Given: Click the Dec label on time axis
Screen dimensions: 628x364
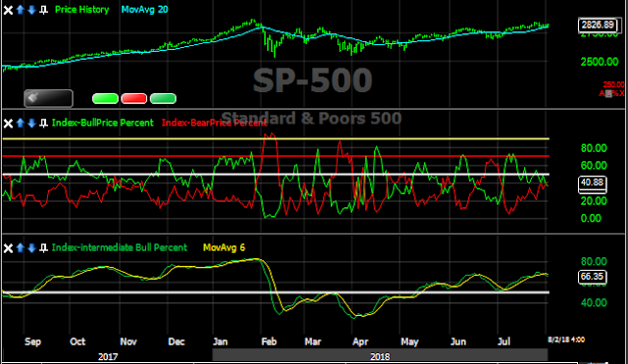Looking at the screenshot, I should click(x=177, y=341).
